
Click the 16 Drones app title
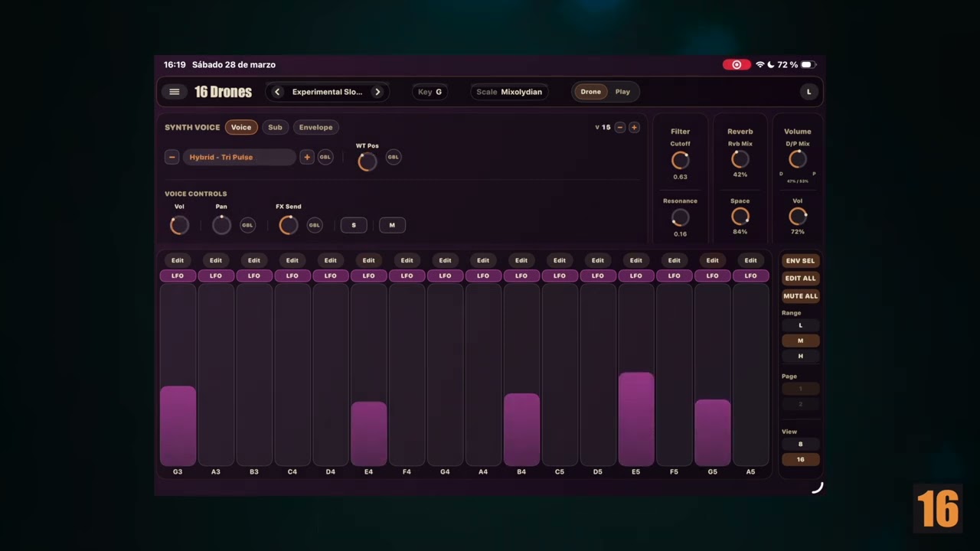tap(223, 92)
